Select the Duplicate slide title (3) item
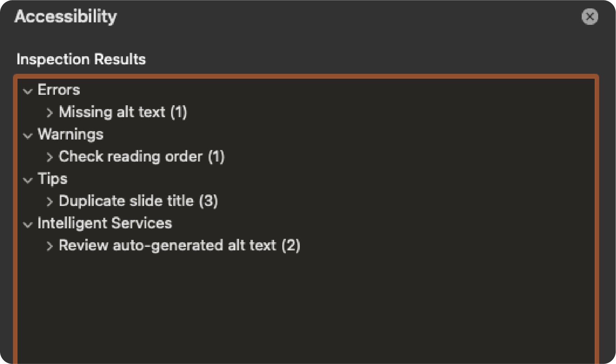The image size is (616, 364). coord(138,201)
